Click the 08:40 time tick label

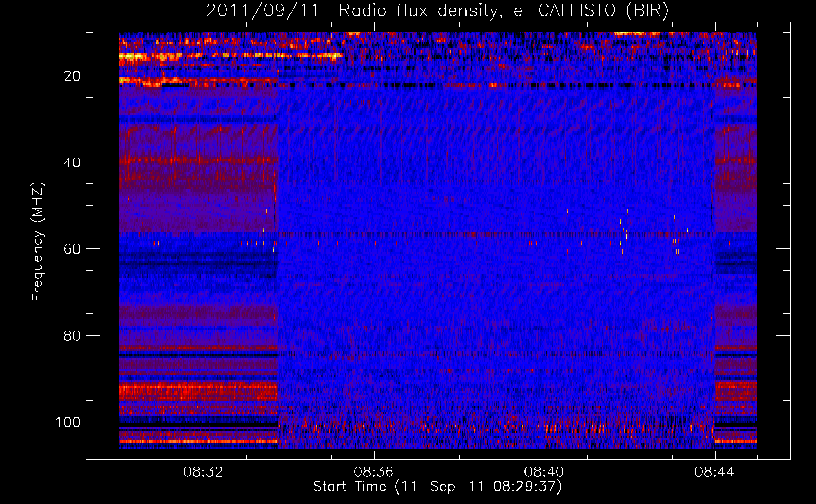coord(544,472)
